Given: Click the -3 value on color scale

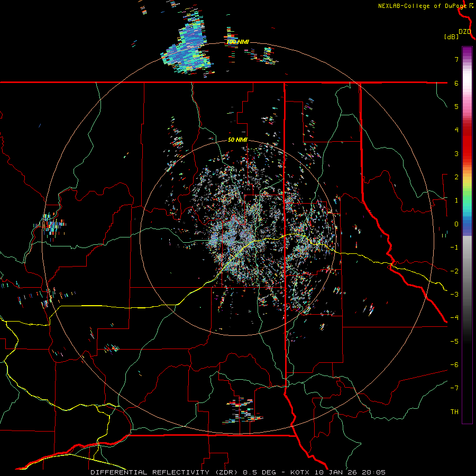Looking at the screenshot, I should click(454, 295).
